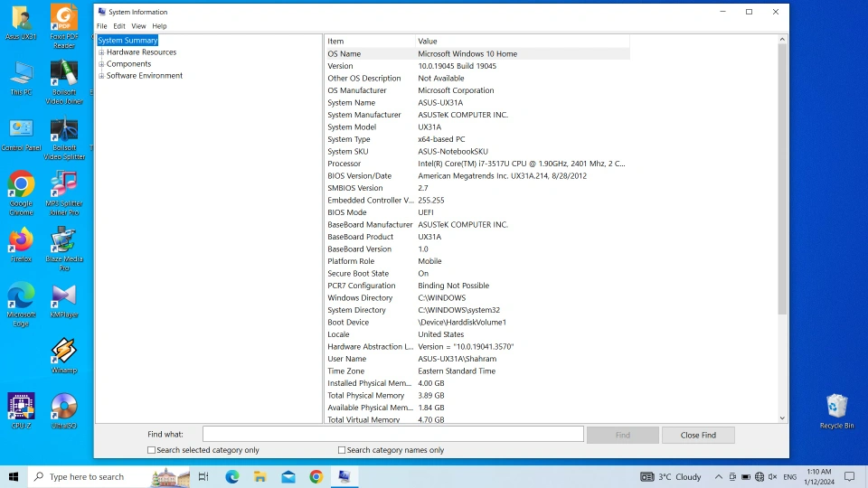Select the BIOS Version/Date row
The width and height of the screenshot is (868, 488).
tap(477, 176)
